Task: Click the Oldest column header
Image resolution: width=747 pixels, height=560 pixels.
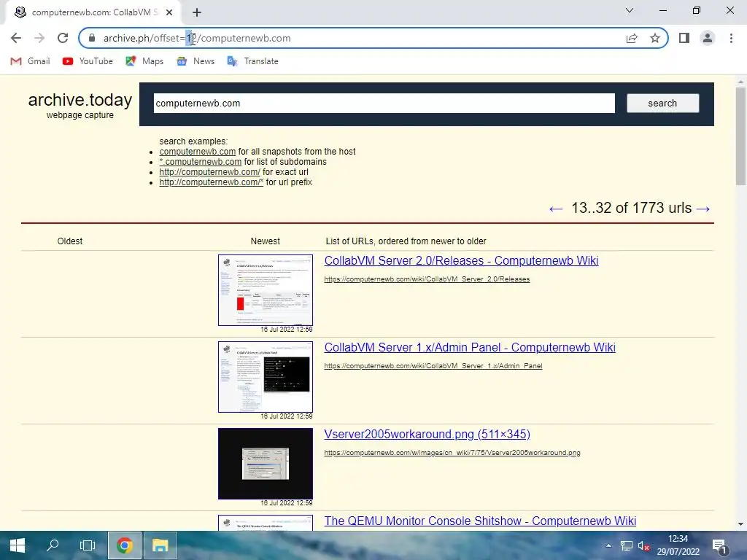Action: 70,241
